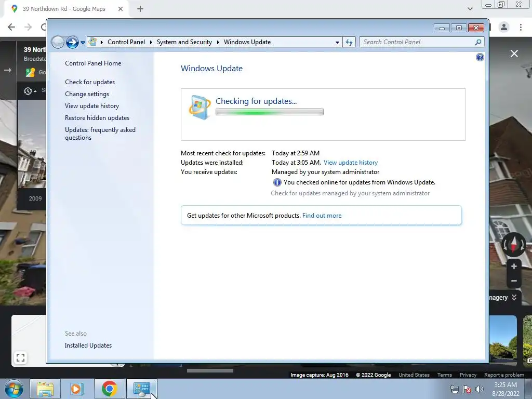Screen dimensions: 532x399
Task: Open Windows Update help icon
Action: point(480,57)
